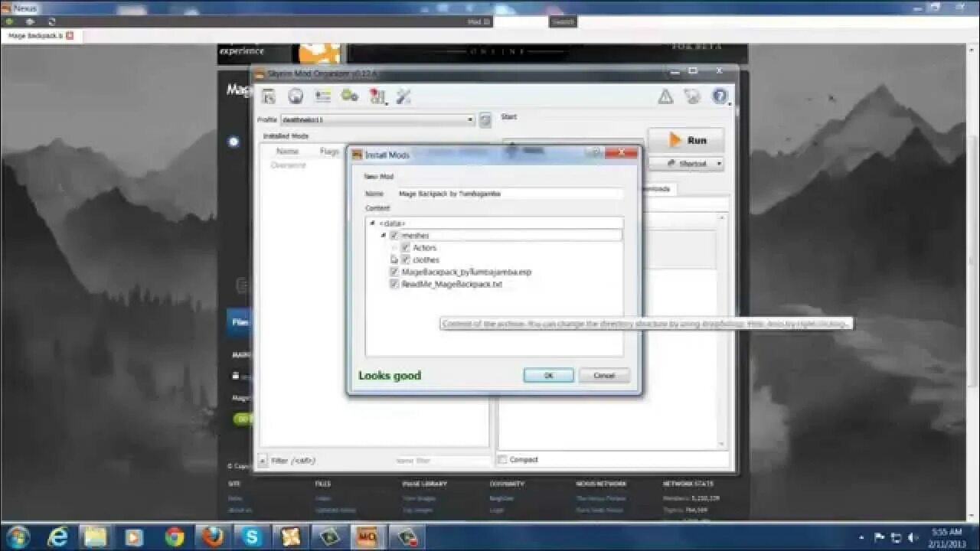Click the Downloads panel vertical scrollbar
Viewport: 980px width, 551px height.
(x=721, y=331)
